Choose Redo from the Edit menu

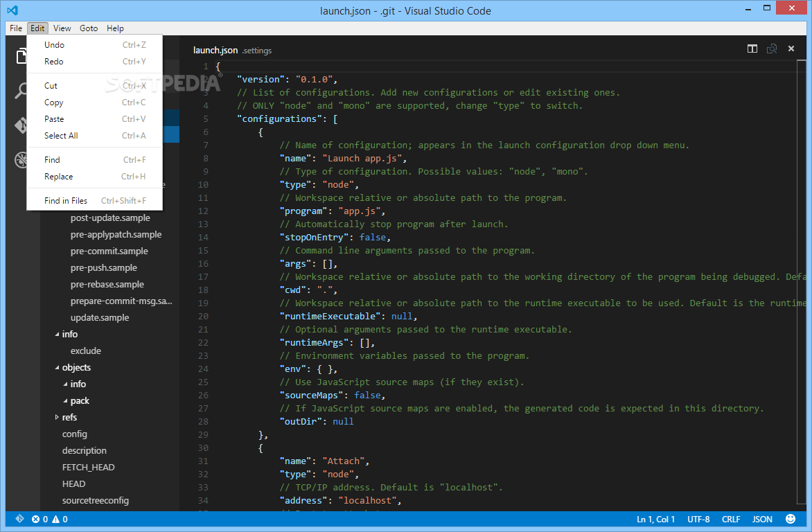tap(95, 62)
